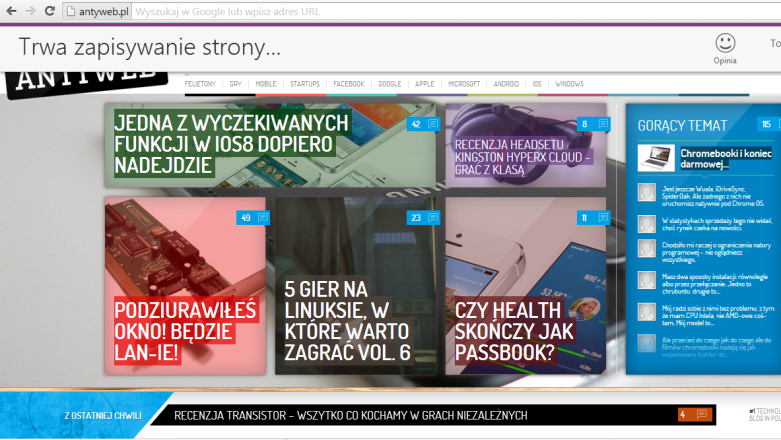Open the Kingston HyperX Cloud headset review
The width and height of the screenshot is (781, 440).
click(x=523, y=157)
